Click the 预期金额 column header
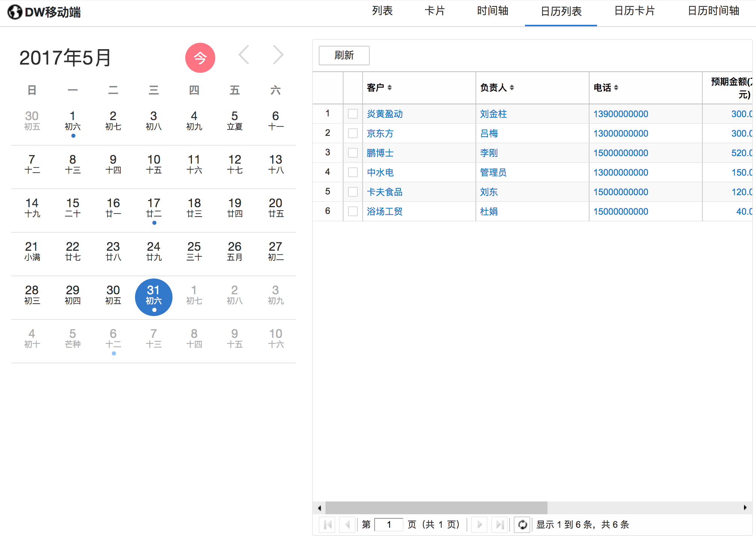 (x=727, y=88)
